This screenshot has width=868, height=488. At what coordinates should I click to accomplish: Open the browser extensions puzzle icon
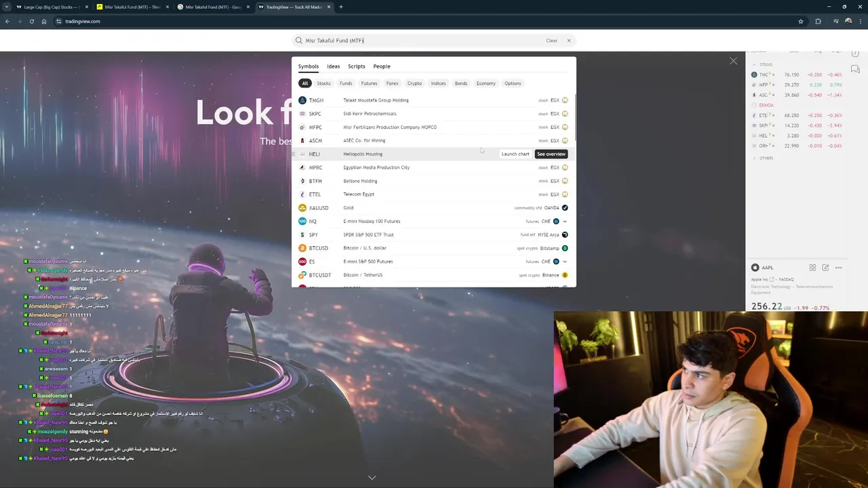click(x=818, y=21)
